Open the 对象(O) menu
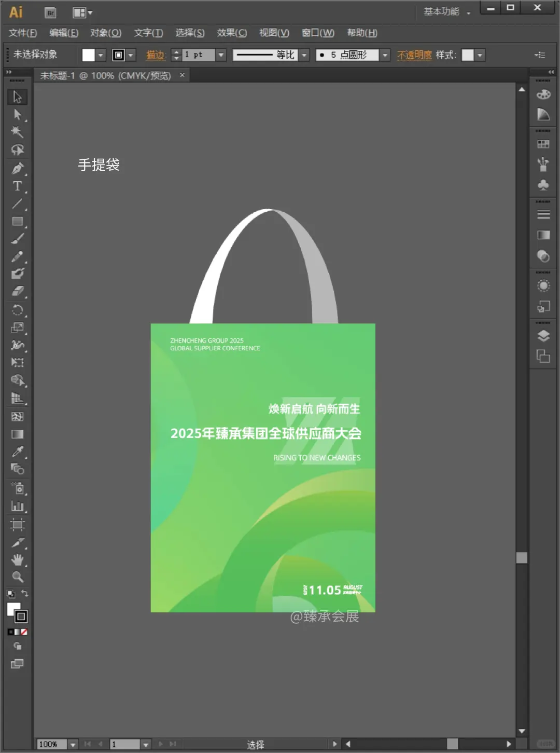Viewport: 560px width, 753px height. click(106, 33)
